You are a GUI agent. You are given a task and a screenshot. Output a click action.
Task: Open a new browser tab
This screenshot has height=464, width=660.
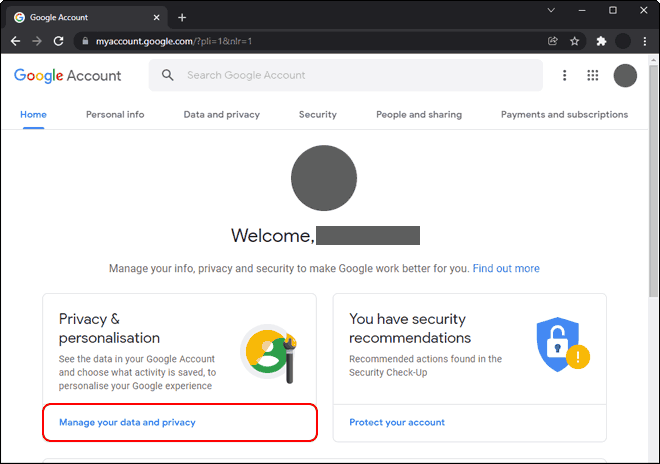click(x=182, y=17)
